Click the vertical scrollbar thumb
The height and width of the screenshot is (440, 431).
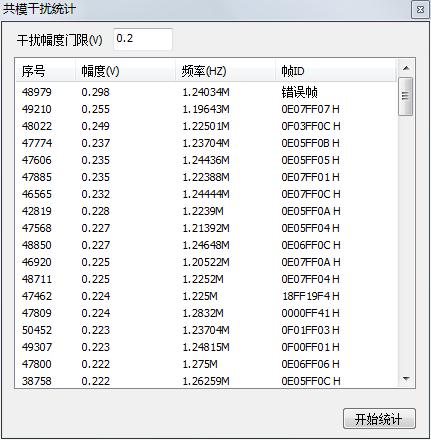pyautogui.click(x=406, y=96)
